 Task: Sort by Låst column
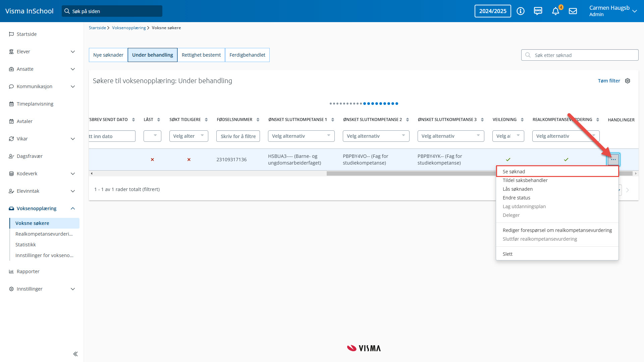pyautogui.click(x=159, y=120)
